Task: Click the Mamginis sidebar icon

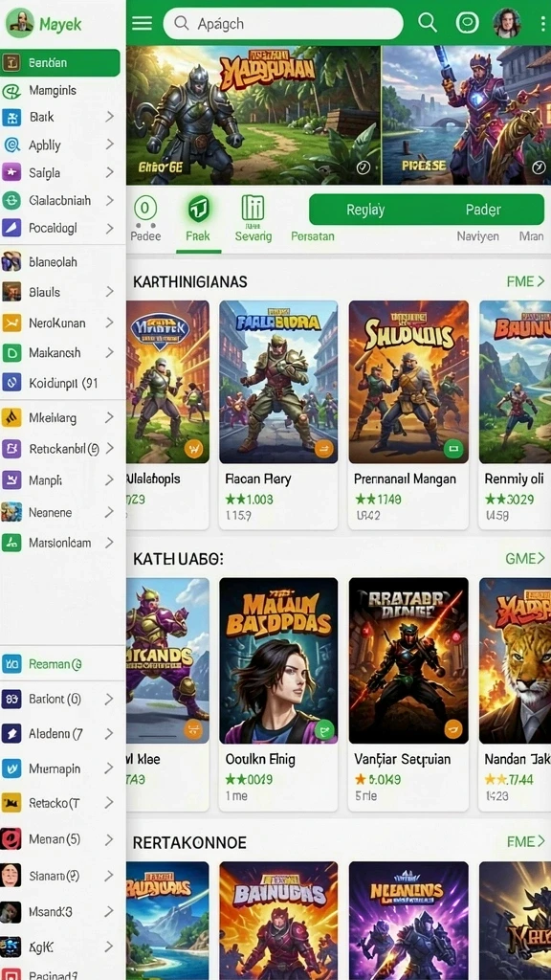Action: tap(11, 91)
